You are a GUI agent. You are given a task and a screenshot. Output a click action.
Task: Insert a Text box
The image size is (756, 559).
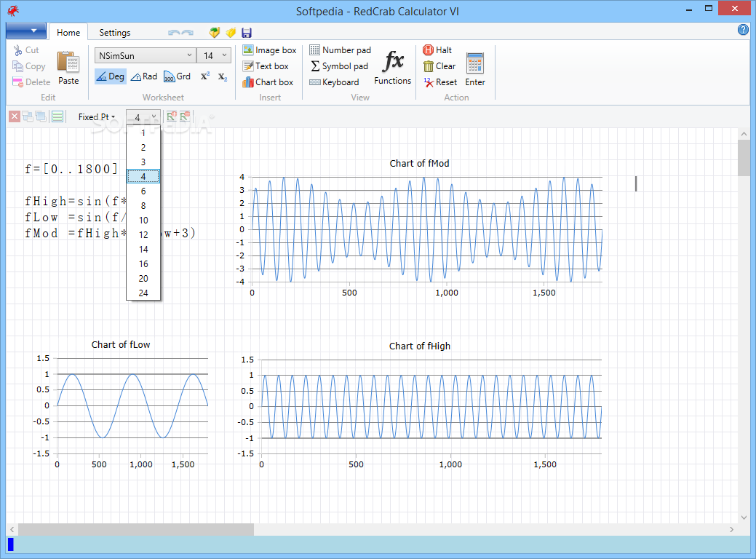(266, 66)
